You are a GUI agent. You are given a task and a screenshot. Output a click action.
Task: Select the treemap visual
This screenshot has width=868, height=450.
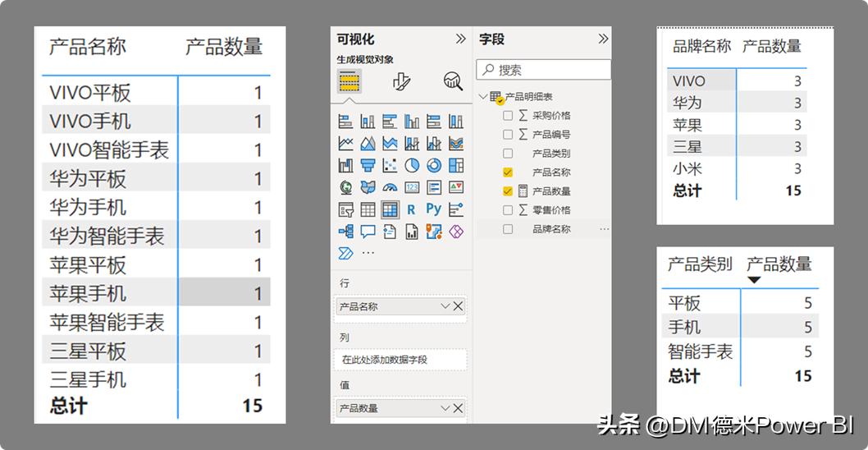(456, 165)
